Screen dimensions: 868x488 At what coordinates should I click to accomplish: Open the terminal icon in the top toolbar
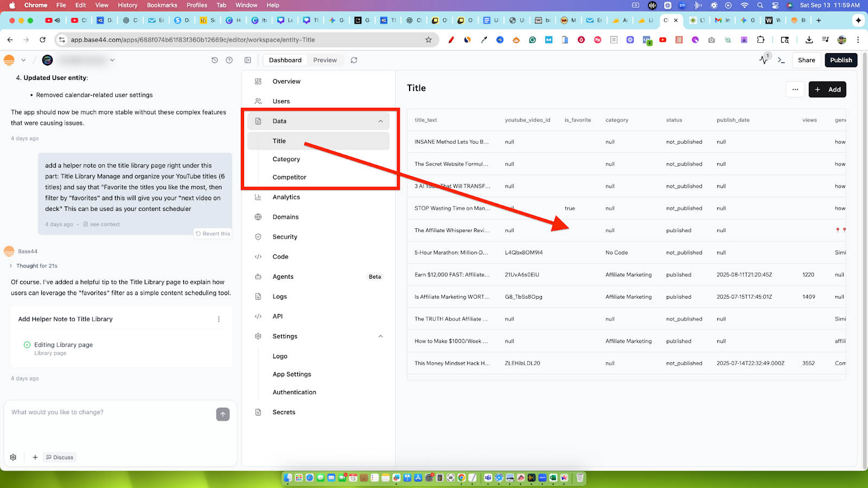[x=782, y=60]
